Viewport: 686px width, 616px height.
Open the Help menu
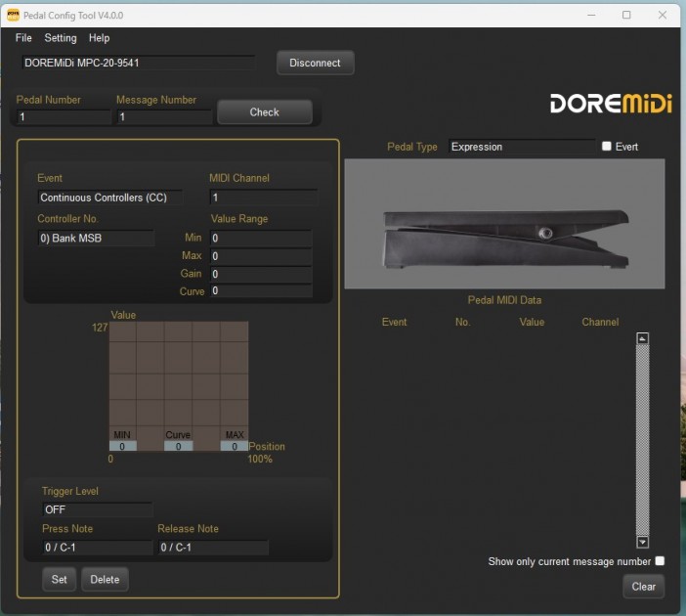99,38
